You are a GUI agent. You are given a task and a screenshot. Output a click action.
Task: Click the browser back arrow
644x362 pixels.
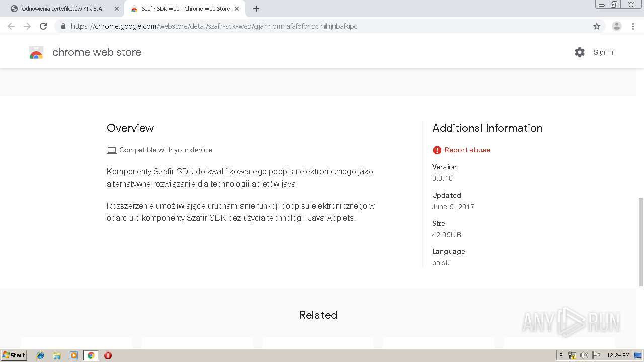pyautogui.click(x=11, y=26)
